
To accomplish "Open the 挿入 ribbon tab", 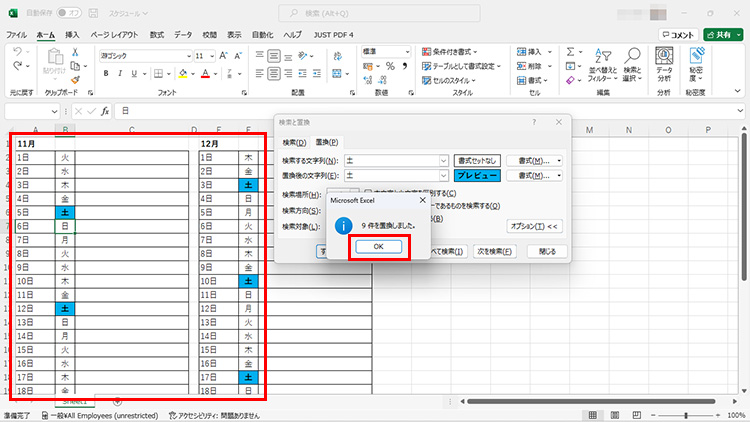I will [72, 34].
